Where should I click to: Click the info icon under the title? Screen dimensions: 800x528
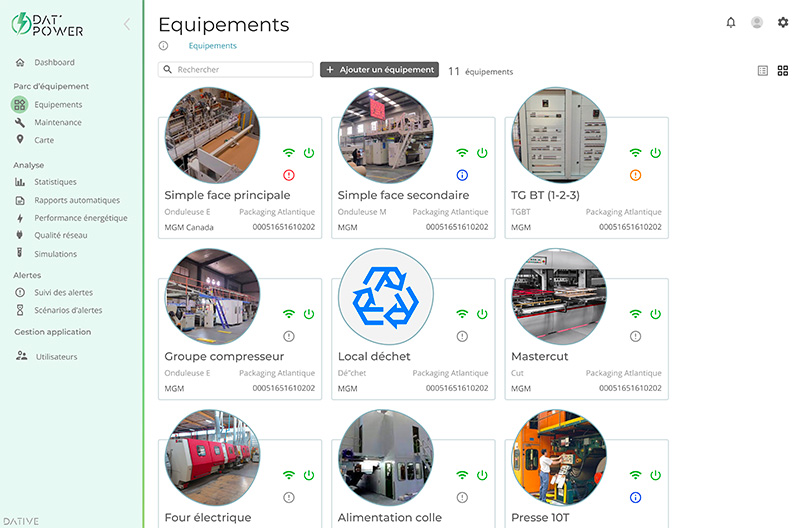163,46
